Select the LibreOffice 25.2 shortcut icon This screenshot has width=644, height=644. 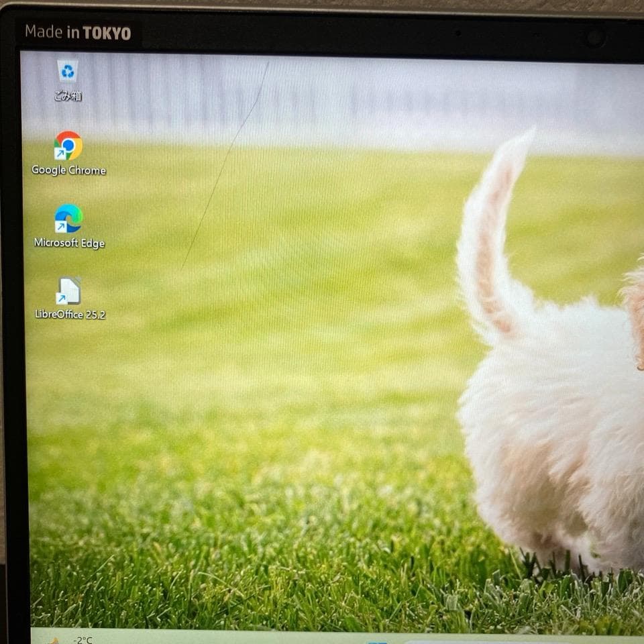pos(68,290)
